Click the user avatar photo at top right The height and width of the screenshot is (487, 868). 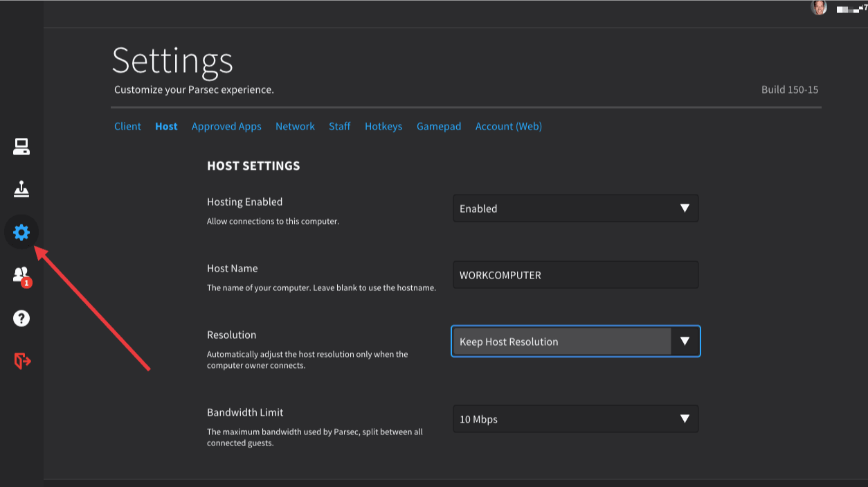(819, 8)
